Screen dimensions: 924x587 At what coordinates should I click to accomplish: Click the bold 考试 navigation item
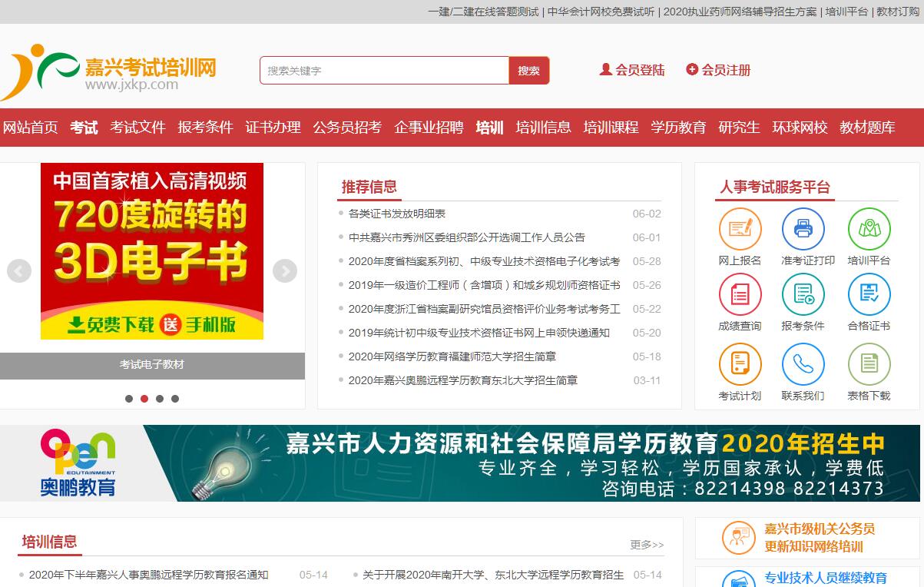[x=84, y=128]
